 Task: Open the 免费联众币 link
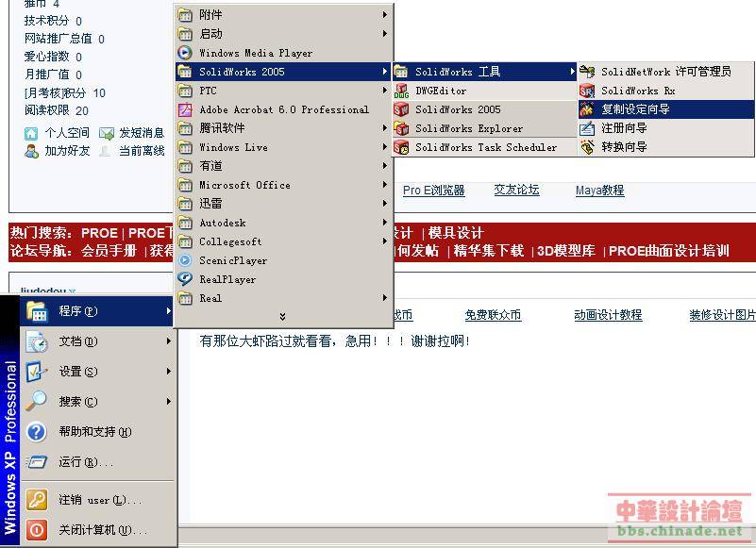pyautogui.click(x=493, y=315)
